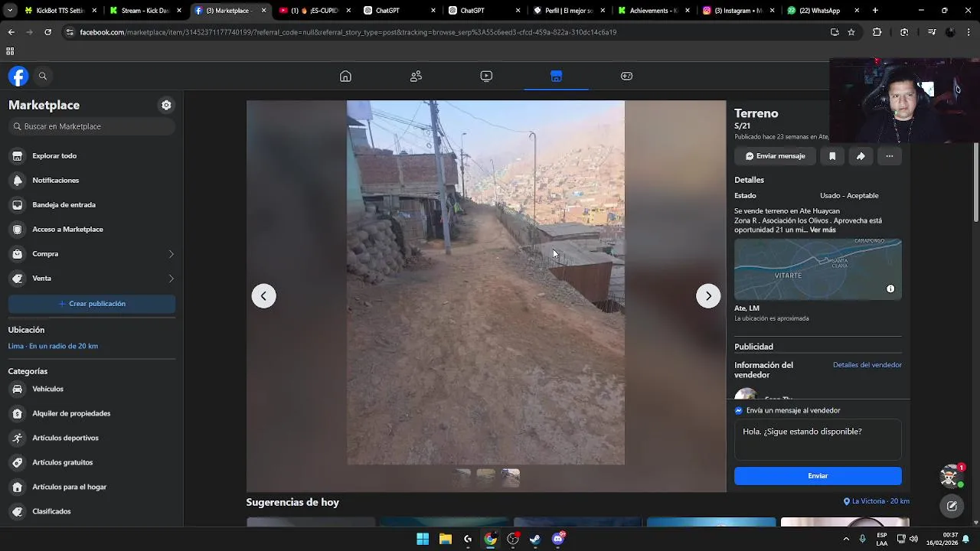Open the Vitarte map preview
Viewport: 980px width, 551px height.
(x=818, y=269)
